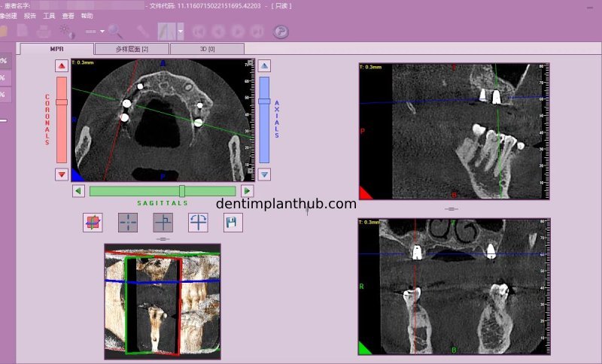Screen dimensions: 602x364
Task: Click the T: 0.3mm label in sagittal view
Action: tap(370, 67)
